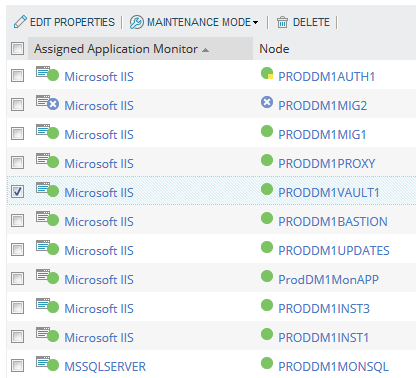
Task: Check the box for PRODDM1MIG1 row
Action: [x=17, y=133]
